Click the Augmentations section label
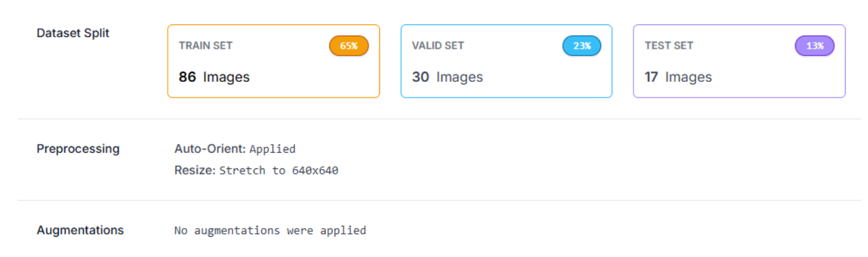The height and width of the screenshot is (257, 868). tap(80, 230)
